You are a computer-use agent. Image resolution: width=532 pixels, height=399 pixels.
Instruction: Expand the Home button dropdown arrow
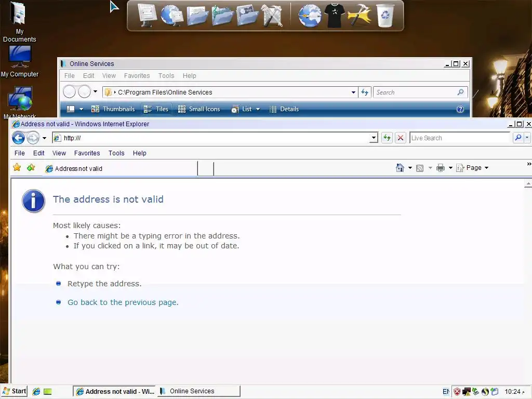coord(410,168)
